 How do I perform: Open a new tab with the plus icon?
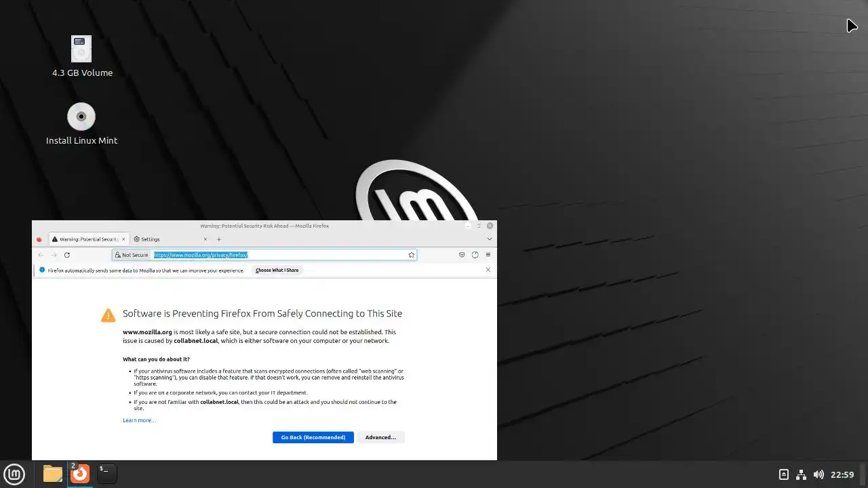(x=218, y=239)
